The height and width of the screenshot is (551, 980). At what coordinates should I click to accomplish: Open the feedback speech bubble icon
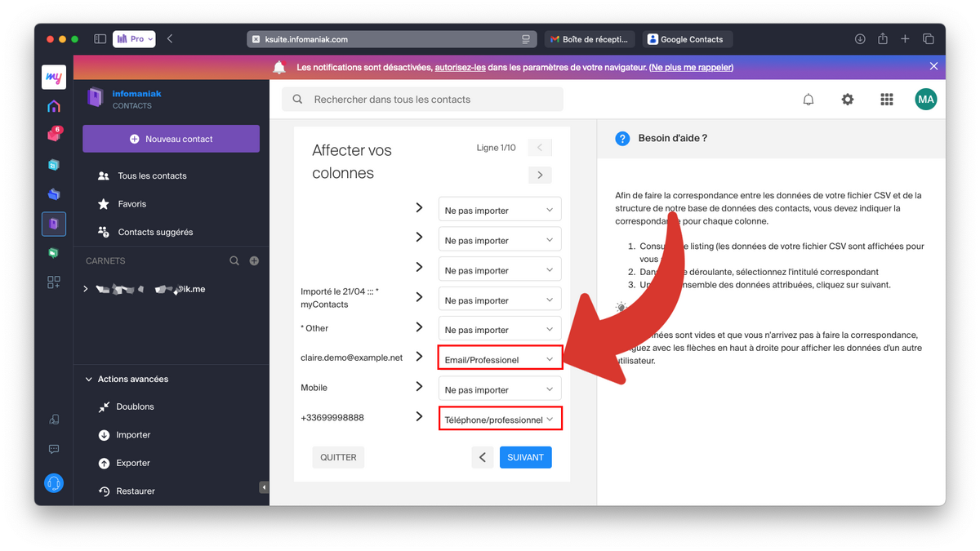pos(54,449)
